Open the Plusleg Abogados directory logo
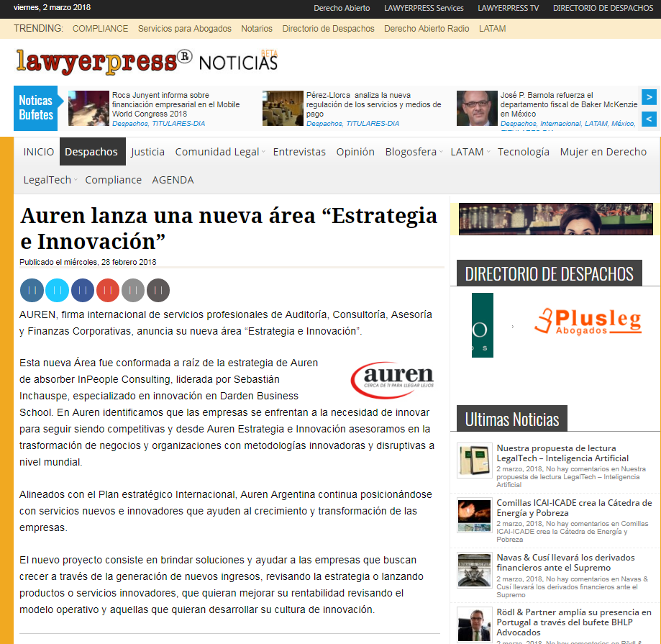Viewport: 661px width, 644px height. pyautogui.click(x=588, y=322)
